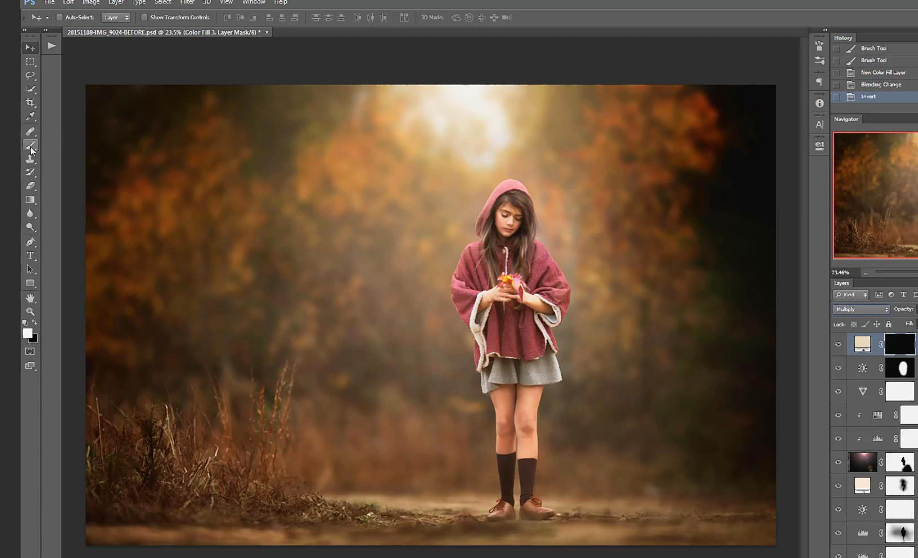
Task: Switch to the Navigator panel tab
Action: coord(846,119)
